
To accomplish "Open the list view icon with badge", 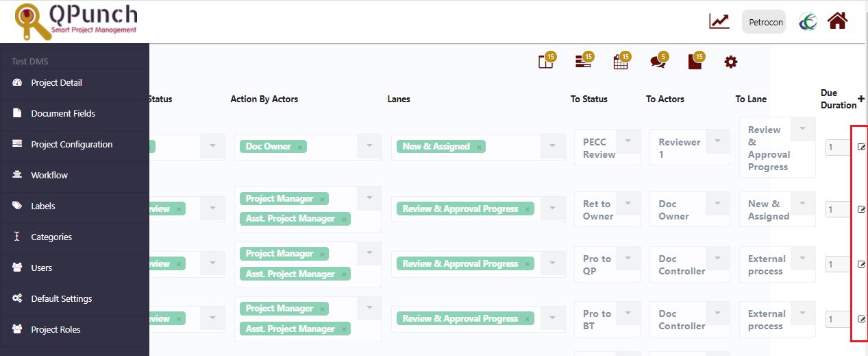I will (584, 61).
